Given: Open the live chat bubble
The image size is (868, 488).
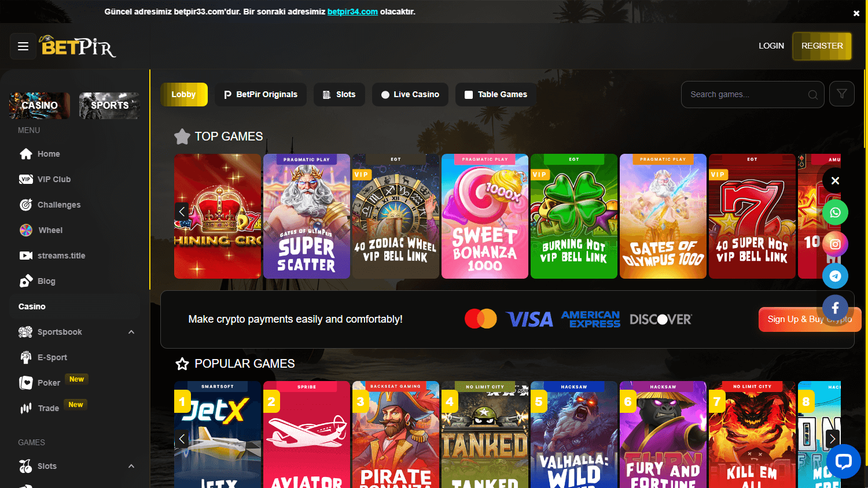Looking at the screenshot, I should point(843,461).
